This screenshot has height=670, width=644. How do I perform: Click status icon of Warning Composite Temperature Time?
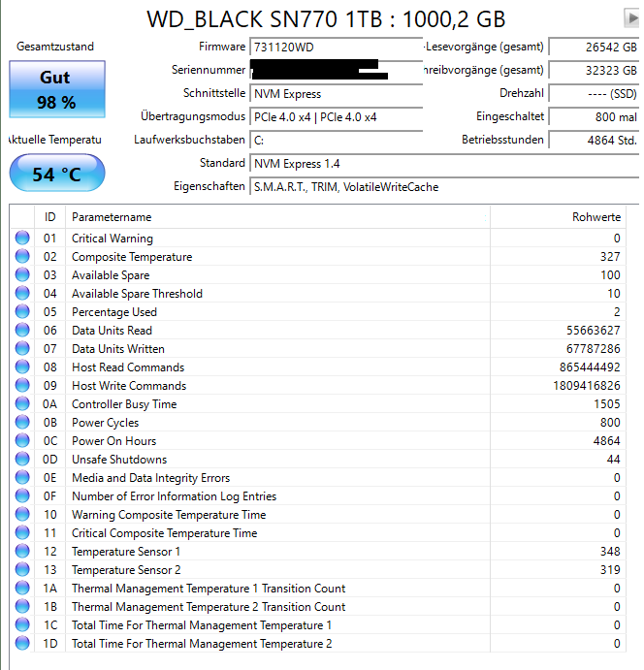pyautogui.click(x=22, y=514)
